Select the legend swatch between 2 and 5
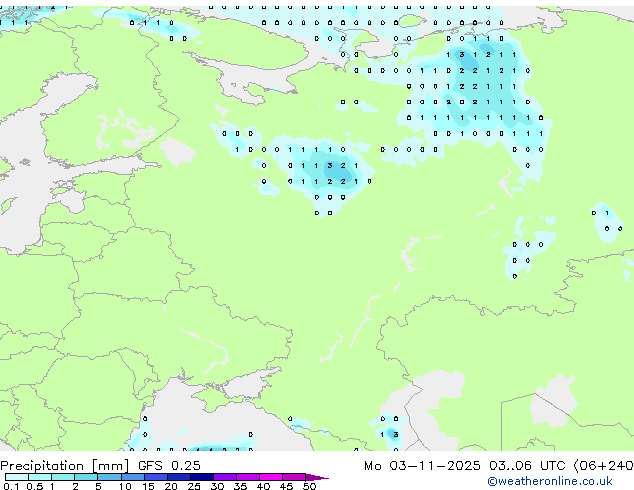The width and height of the screenshot is (634, 490). [x=86, y=477]
